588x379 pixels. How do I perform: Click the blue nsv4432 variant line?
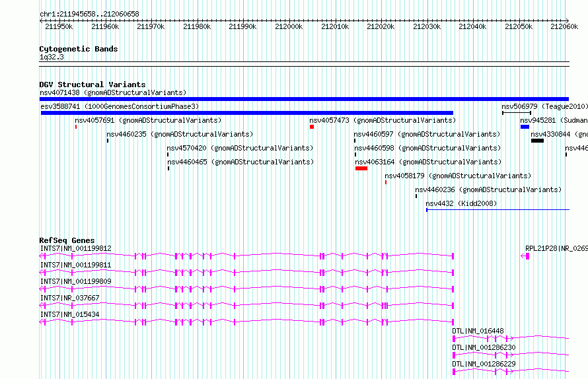[x=497, y=210]
